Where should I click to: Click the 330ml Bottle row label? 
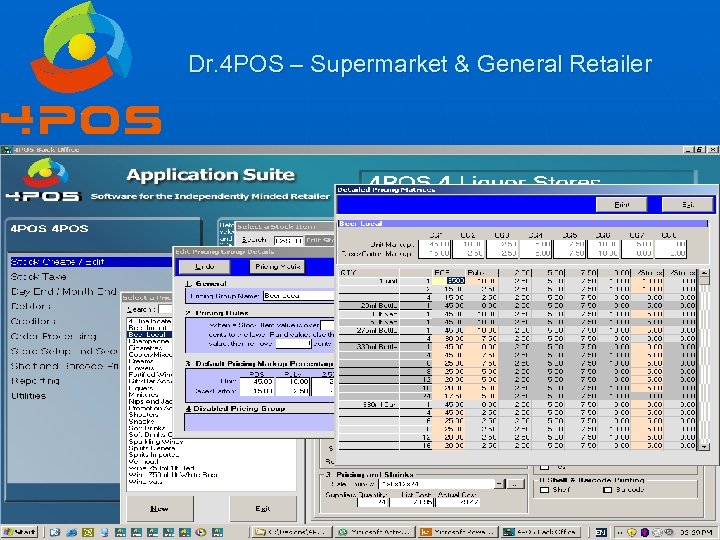(376, 347)
